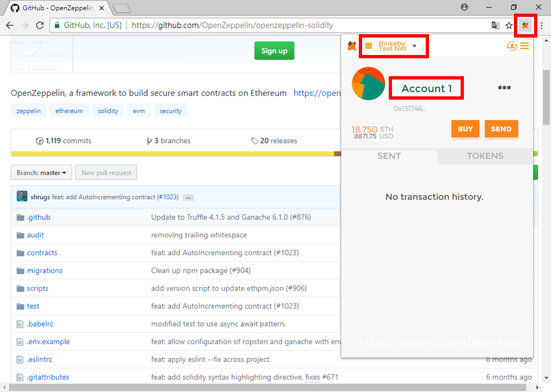Click the security topic tag
This screenshot has height=392, width=551.
coord(170,111)
